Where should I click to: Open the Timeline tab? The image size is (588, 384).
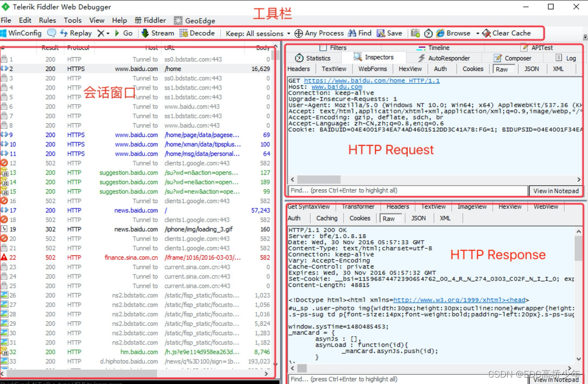click(x=433, y=48)
